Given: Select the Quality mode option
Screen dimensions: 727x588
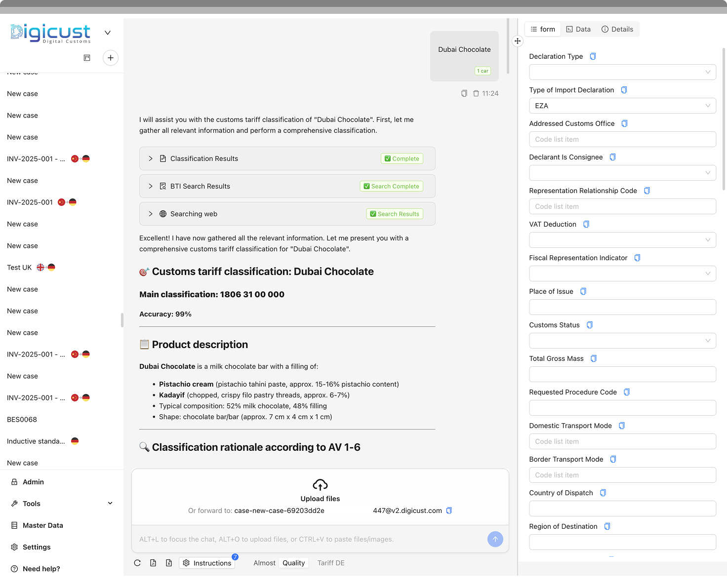Looking at the screenshot, I should [x=293, y=563].
